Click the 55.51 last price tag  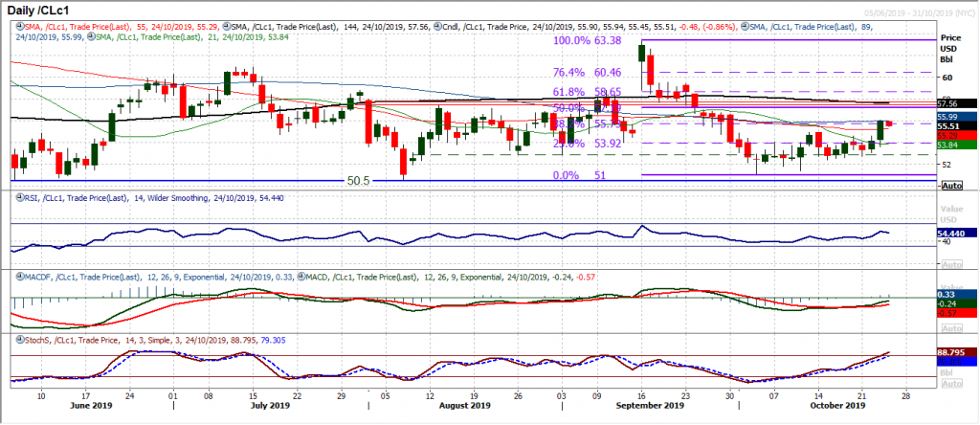coord(958,125)
